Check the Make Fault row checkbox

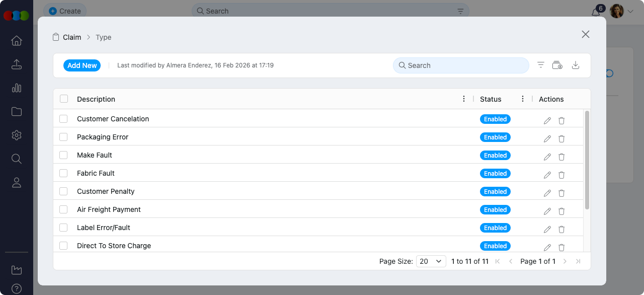63,155
